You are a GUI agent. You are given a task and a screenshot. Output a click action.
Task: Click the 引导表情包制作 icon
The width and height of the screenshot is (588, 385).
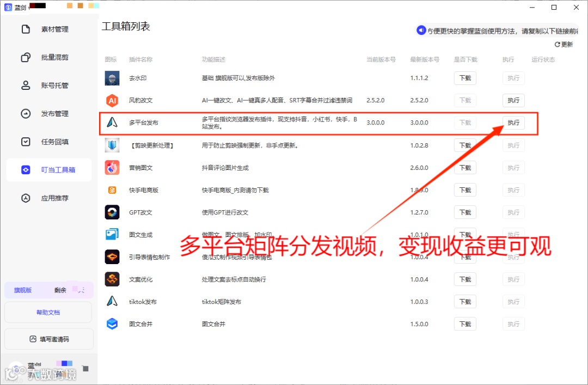pyautogui.click(x=112, y=257)
